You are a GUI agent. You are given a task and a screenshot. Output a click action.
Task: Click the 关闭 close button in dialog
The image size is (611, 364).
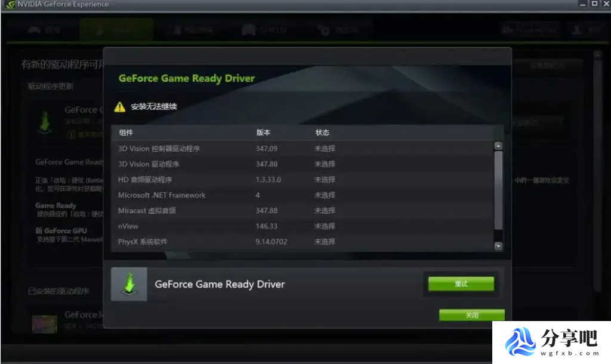point(472,315)
